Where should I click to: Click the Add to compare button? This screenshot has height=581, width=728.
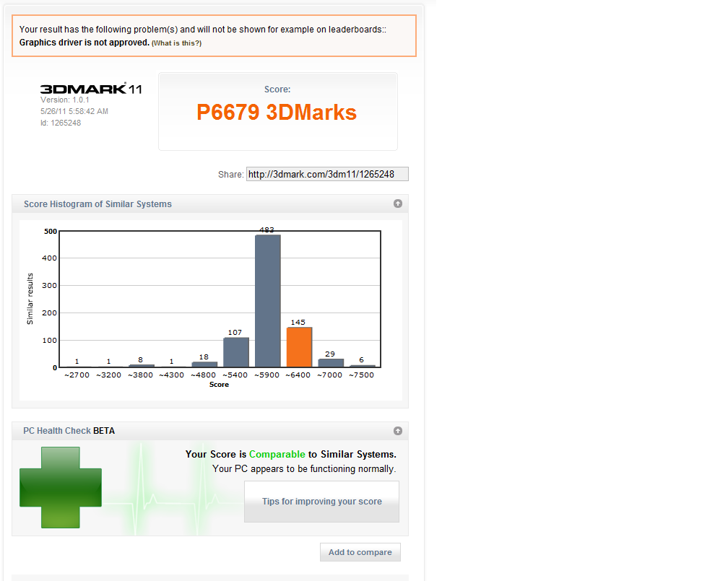coord(360,552)
